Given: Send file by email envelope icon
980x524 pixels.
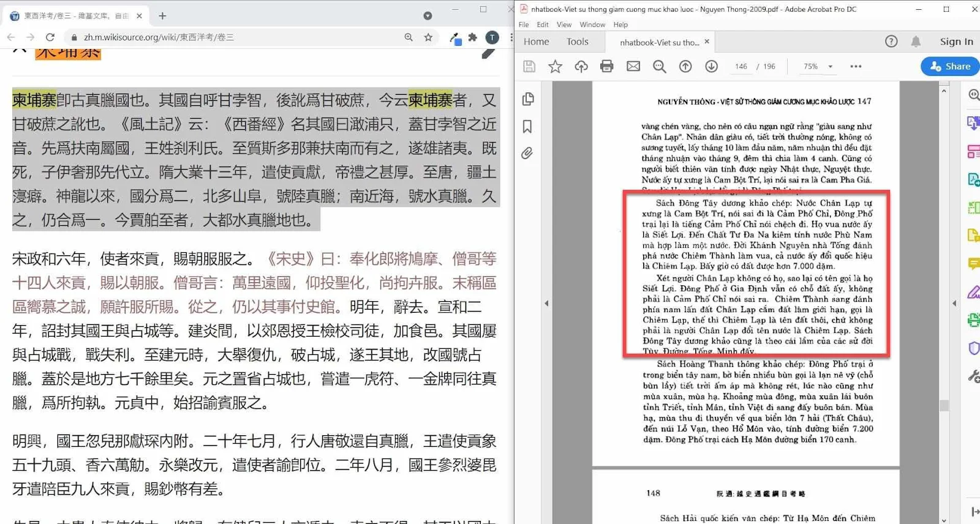Looking at the screenshot, I should pyautogui.click(x=633, y=66).
